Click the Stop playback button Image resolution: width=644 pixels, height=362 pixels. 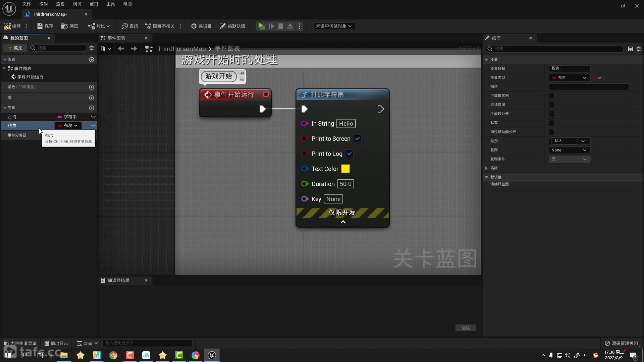pyautogui.click(x=281, y=26)
